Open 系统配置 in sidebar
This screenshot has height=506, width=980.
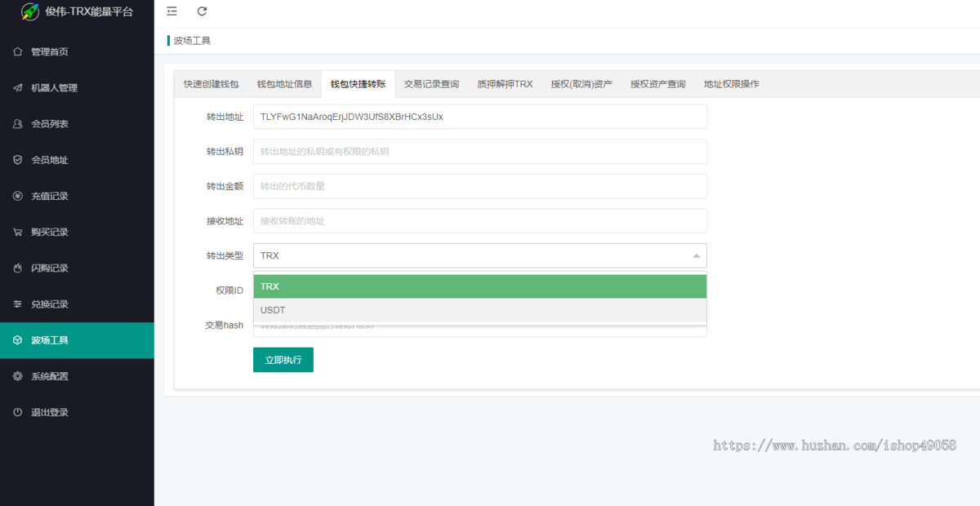tap(77, 376)
